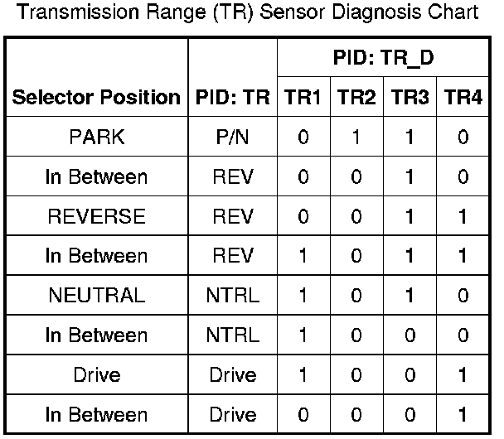
Task: Click the NEUTRAL selector position cell
Action: click(96, 296)
